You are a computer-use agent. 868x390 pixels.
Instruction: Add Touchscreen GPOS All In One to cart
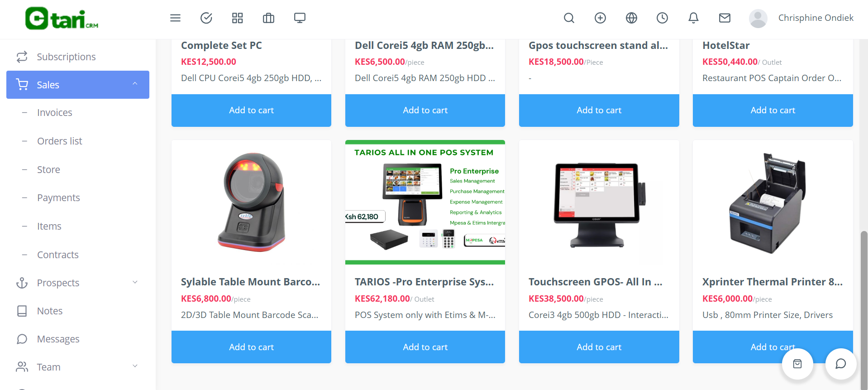[x=599, y=347]
